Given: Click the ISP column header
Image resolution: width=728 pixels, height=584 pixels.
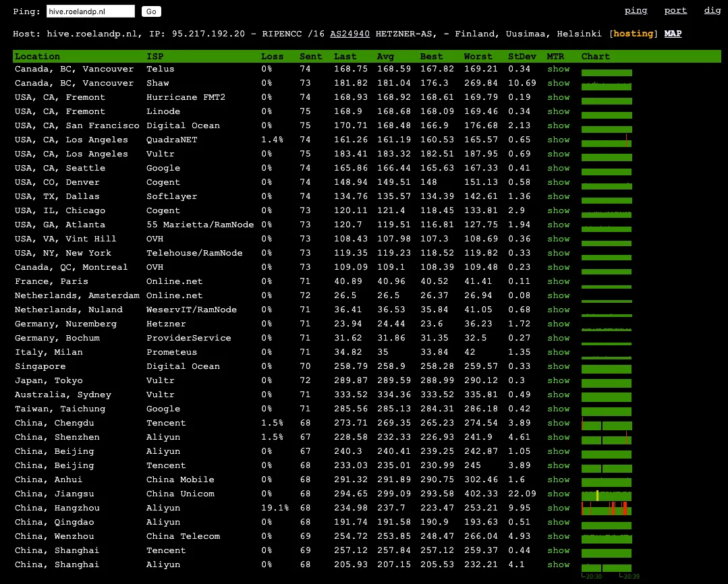Looking at the screenshot, I should point(155,56).
